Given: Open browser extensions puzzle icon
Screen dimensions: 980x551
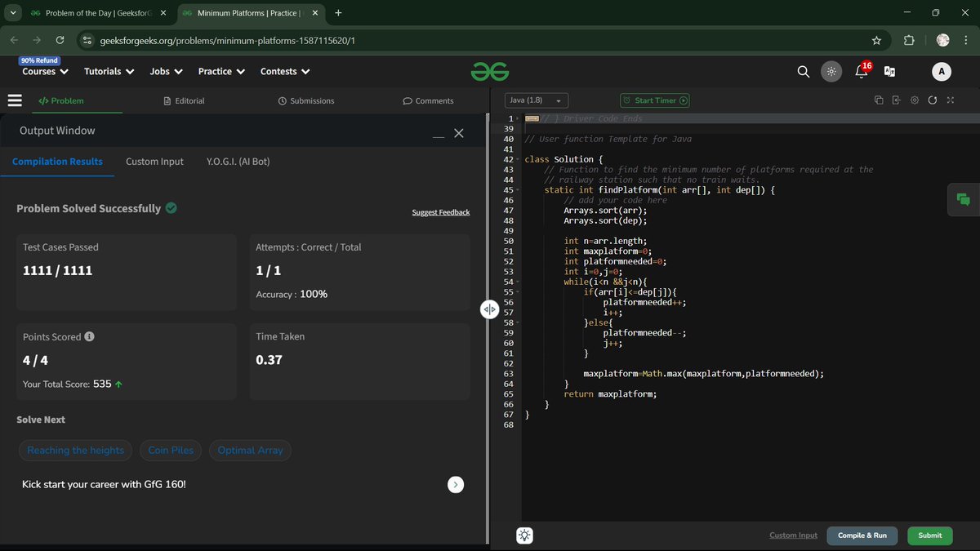Looking at the screenshot, I should [909, 40].
